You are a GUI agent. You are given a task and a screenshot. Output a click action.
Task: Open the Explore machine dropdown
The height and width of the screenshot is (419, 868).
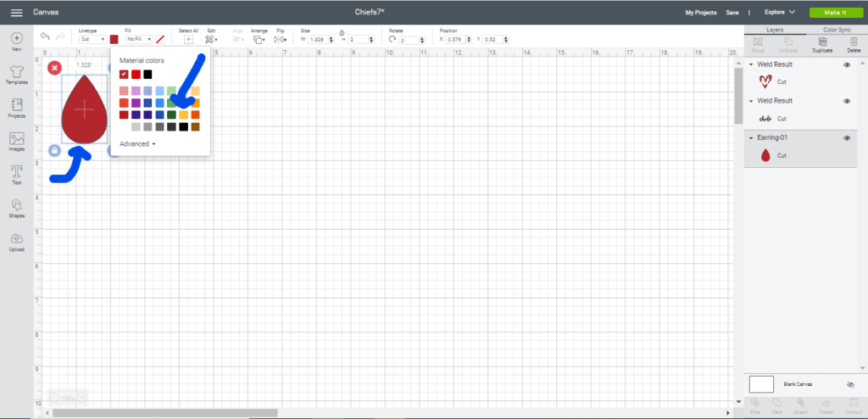(x=779, y=13)
